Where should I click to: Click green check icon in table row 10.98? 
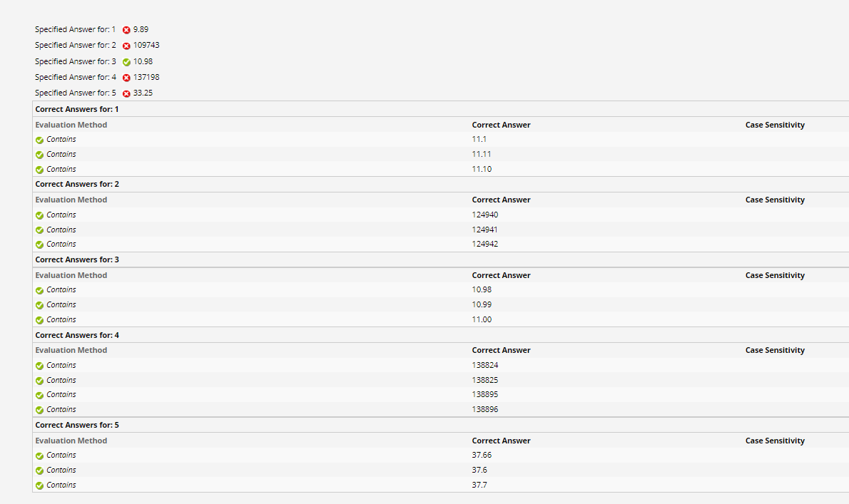tap(39, 290)
